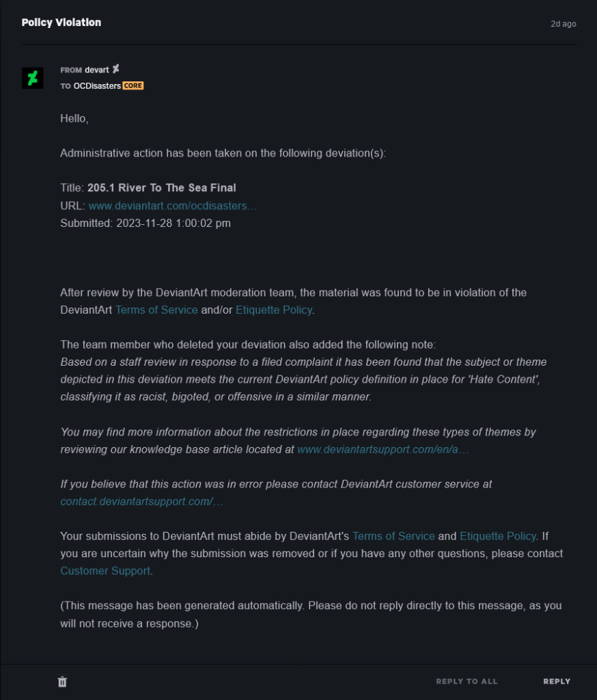
Task: Open Terms of Service link in 'must abide' sentence
Action: (393, 536)
